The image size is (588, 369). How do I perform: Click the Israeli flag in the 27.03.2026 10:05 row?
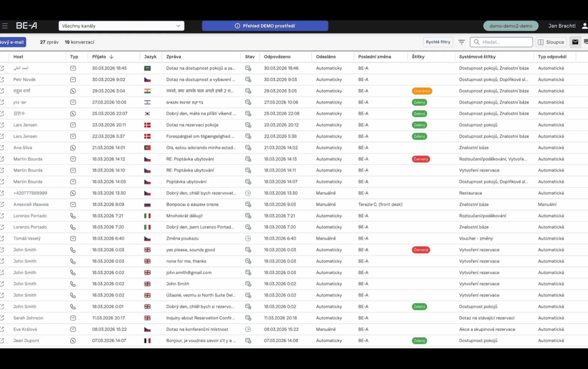click(147, 102)
